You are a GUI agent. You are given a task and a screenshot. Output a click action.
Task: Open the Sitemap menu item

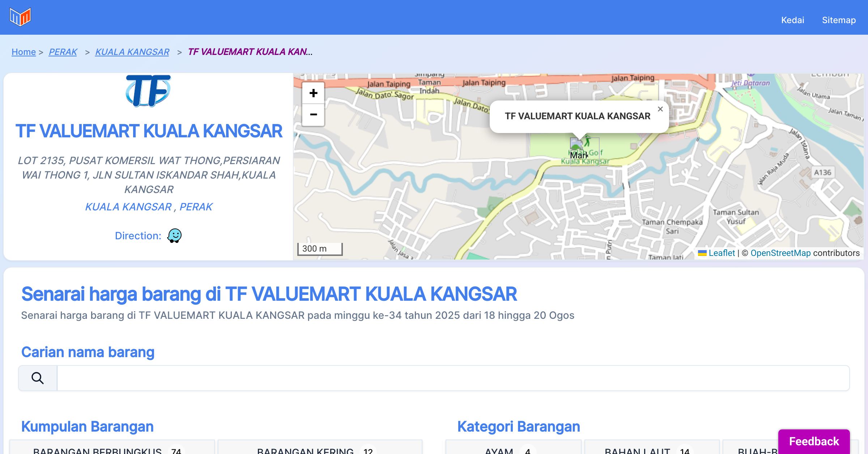839,20
